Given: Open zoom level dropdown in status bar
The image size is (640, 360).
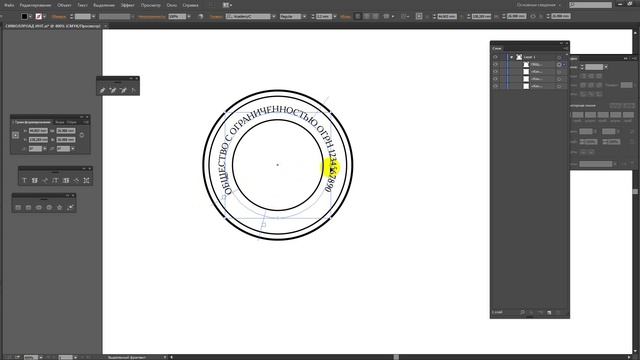Looking at the screenshot, I should click(40, 357).
